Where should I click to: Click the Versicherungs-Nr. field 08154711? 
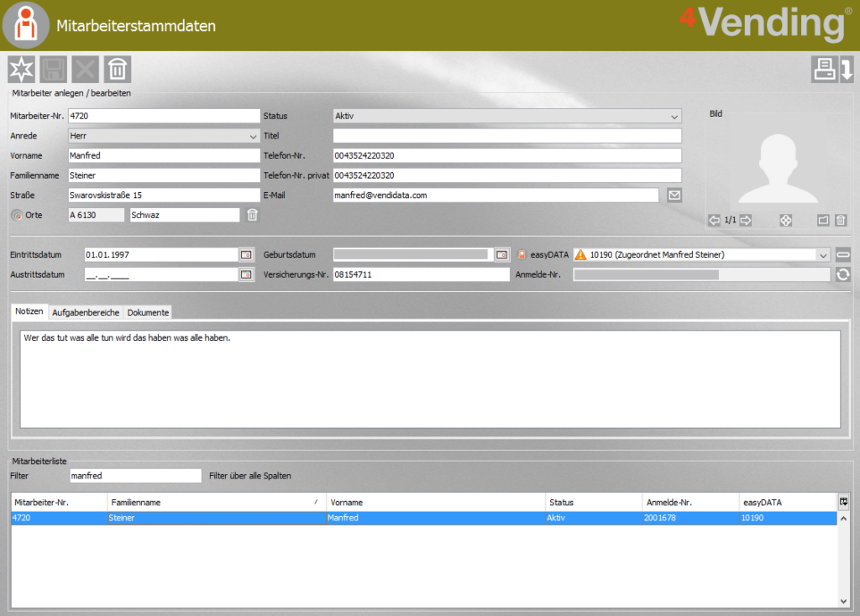(422, 274)
